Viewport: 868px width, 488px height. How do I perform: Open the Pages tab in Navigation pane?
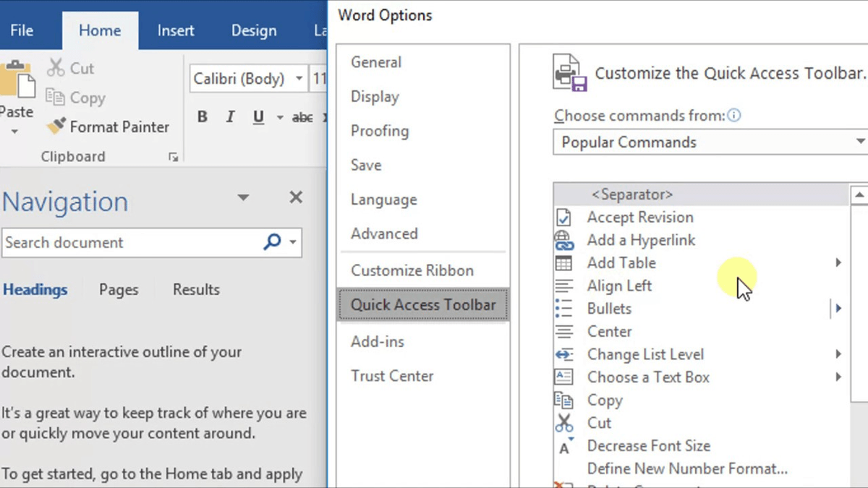119,290
